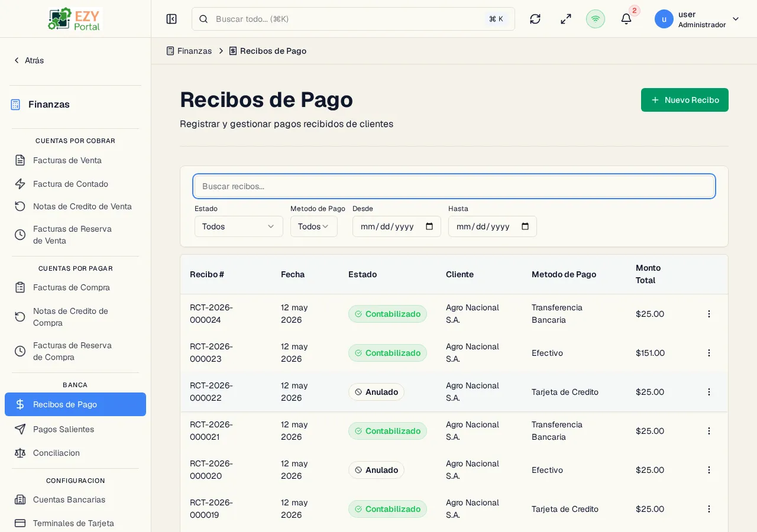Open Cuentas Bancarias in sidebar
The image size is (757, 532).
point(75,499)
